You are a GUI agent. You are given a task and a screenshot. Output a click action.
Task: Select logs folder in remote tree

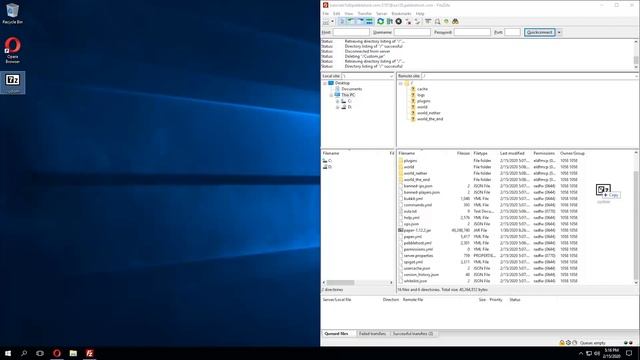pos(420,95)
